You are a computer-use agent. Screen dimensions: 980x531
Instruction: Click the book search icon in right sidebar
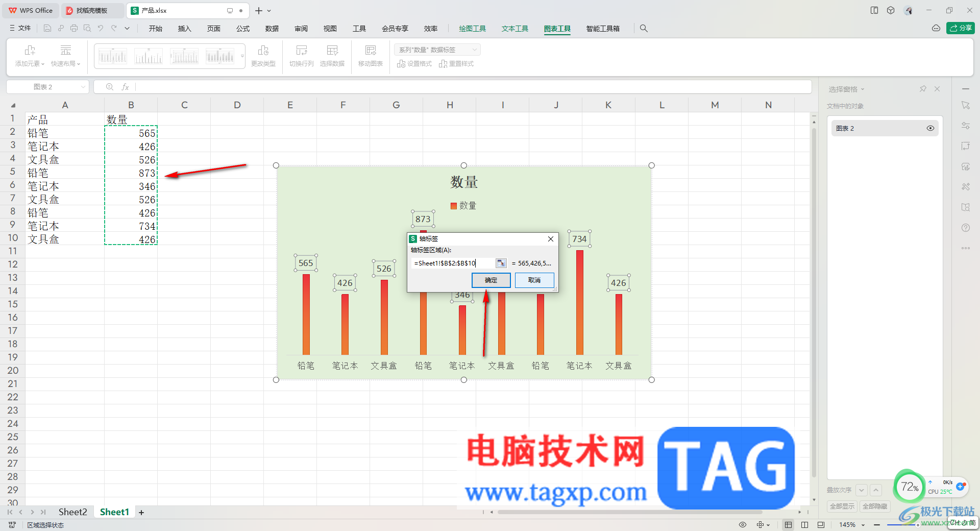pyautogui.click(x=965, y=207)
